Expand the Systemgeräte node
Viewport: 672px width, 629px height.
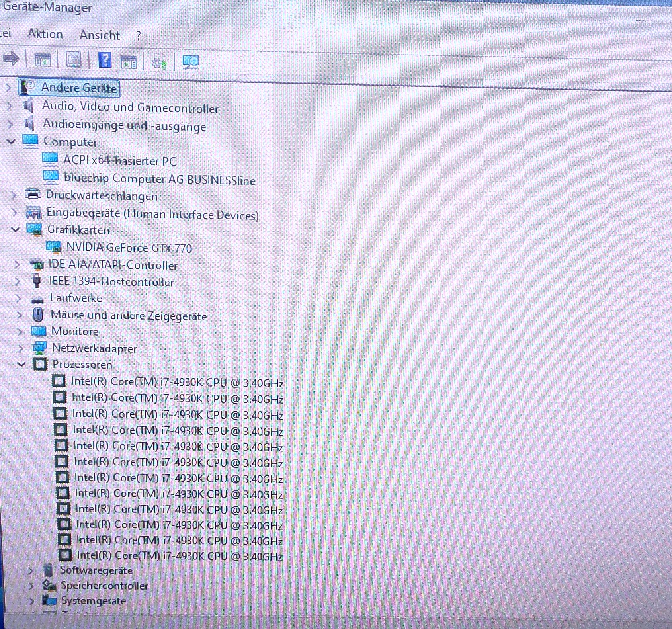(x=32, y=601)
